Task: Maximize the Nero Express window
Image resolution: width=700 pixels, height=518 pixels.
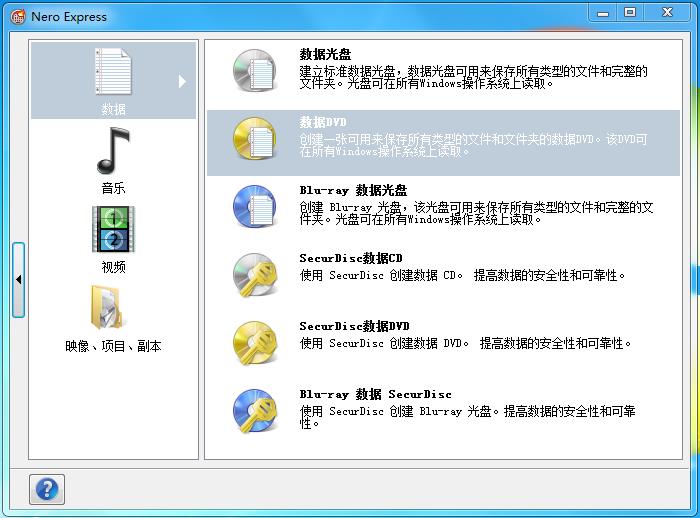Action: 630,13
